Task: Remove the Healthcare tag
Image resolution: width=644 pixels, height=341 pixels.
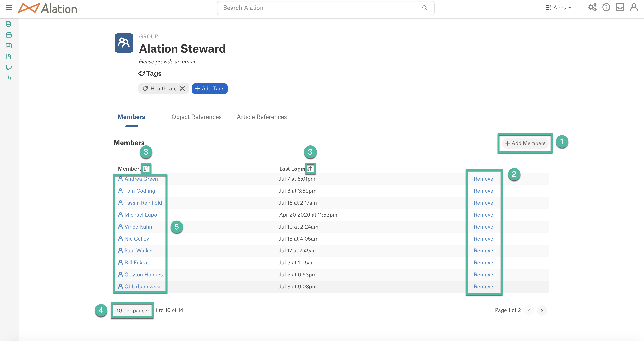Action: pos(182,89)
